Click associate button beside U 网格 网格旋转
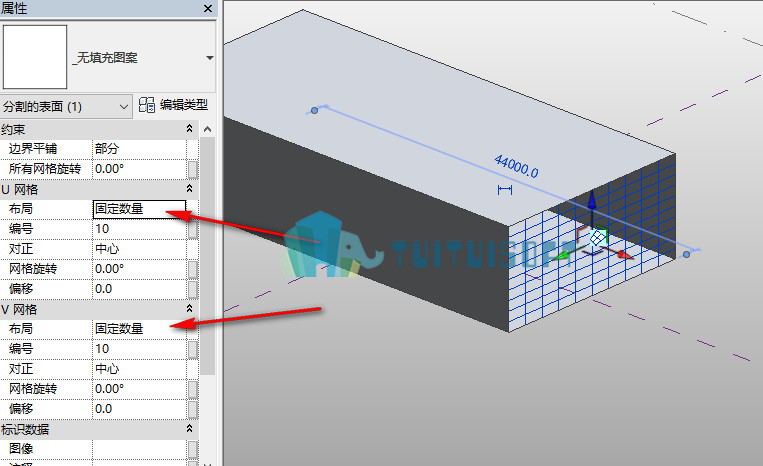This screenshot has width=763, height=466. click(193, 269)
